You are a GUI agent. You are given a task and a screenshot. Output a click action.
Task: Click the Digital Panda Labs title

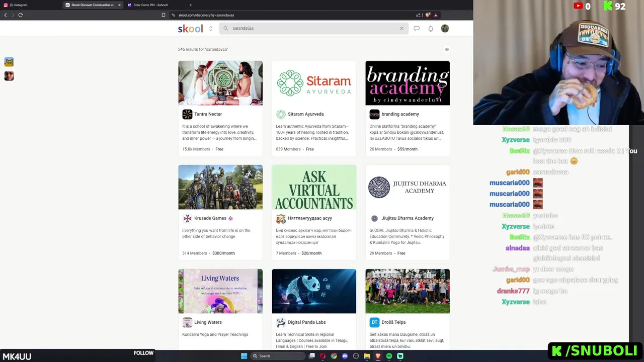[x=307, y=322]
